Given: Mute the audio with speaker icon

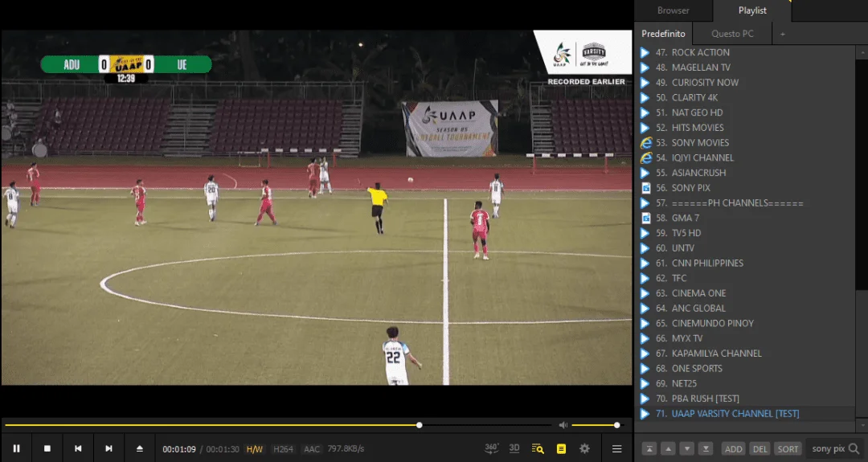Looking at the screenshot, I should point(563,425).
